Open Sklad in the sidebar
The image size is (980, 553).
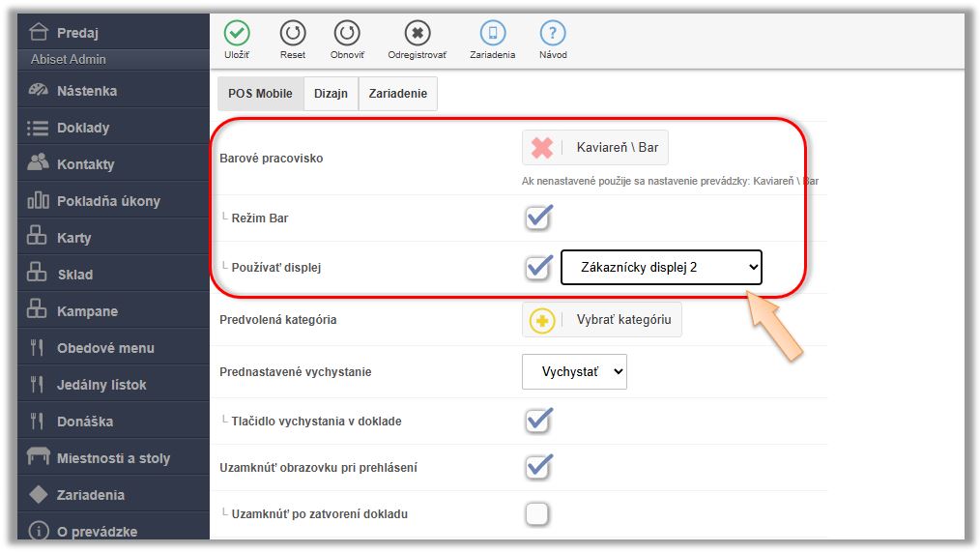pos(75,275)
